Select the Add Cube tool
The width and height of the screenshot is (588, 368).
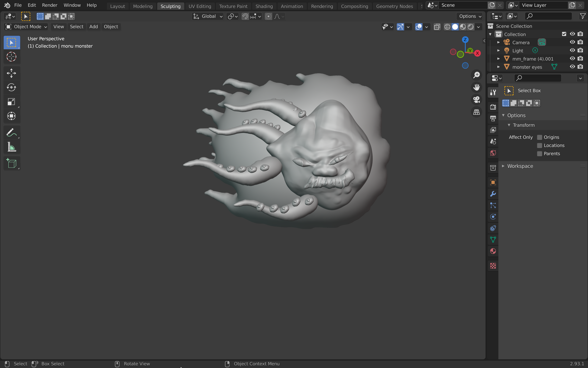click(x=11, y=163)
